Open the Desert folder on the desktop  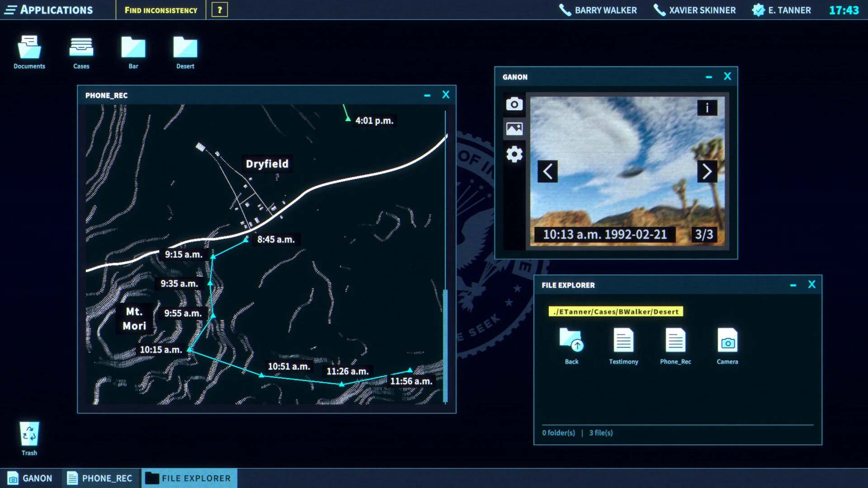185,50
